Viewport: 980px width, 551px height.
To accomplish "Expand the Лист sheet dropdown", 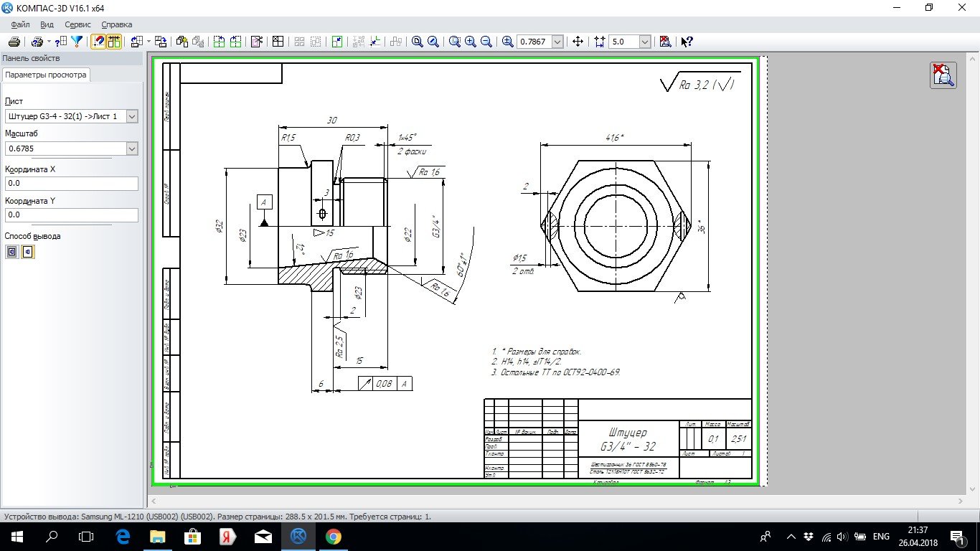I will click(x=131, y=116).
